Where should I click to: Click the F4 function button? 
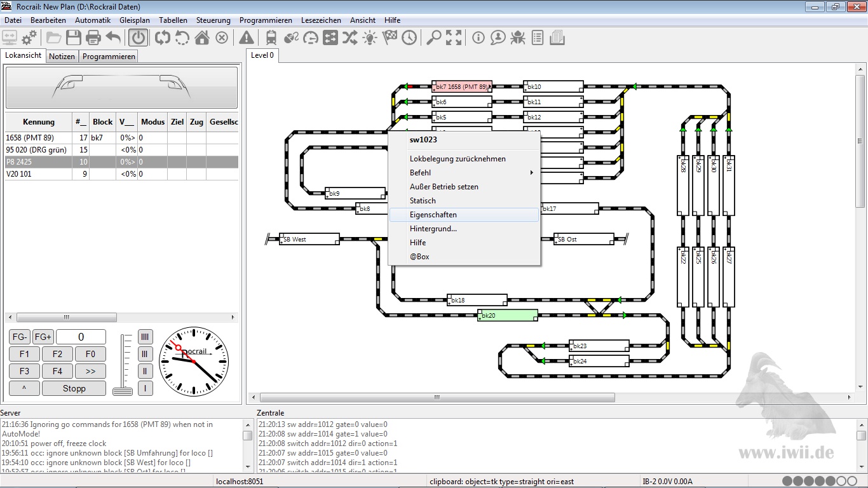point(58,371)
